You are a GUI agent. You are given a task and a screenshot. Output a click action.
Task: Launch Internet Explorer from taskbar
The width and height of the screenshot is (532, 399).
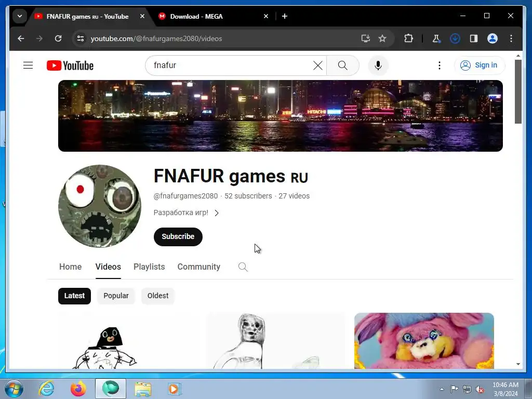click(46, 389)
